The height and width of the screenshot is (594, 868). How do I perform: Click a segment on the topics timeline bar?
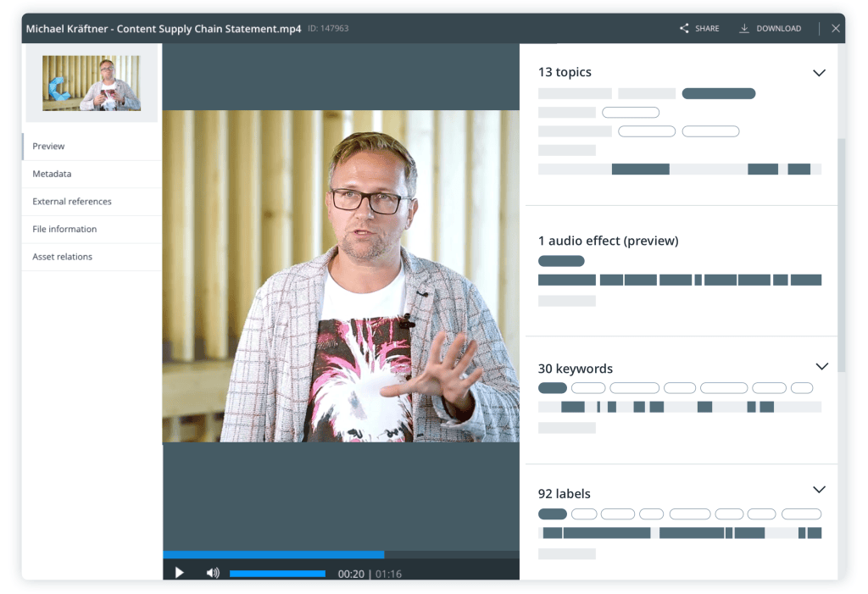point(640,169)
